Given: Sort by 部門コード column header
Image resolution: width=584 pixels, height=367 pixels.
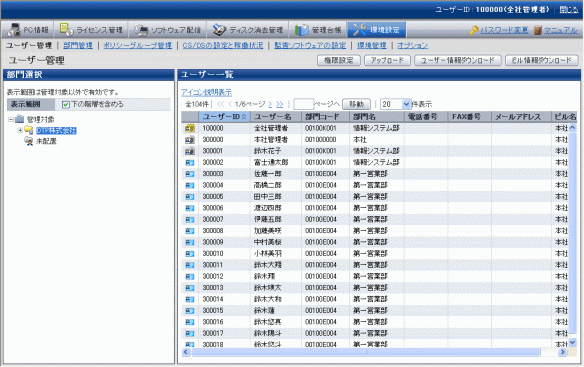Looking at the screenshot, I should (326, 117).
